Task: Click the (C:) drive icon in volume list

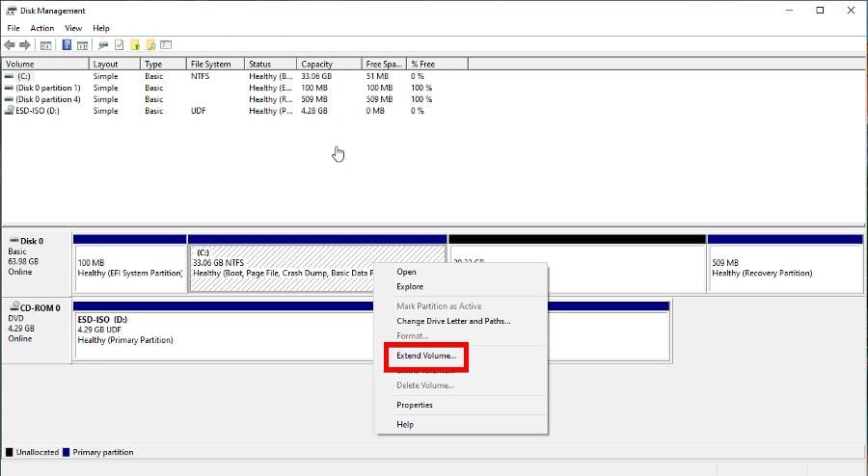Action: (x=9, y=76)
